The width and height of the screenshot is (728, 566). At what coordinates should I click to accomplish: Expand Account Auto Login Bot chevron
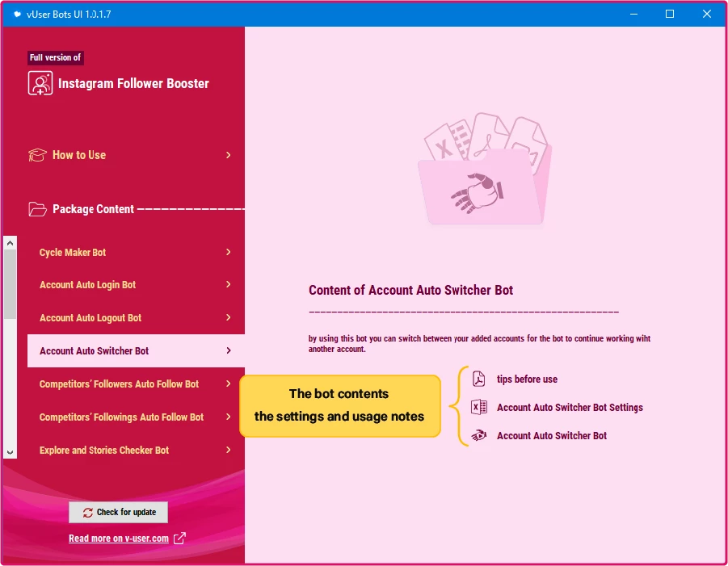229,284
